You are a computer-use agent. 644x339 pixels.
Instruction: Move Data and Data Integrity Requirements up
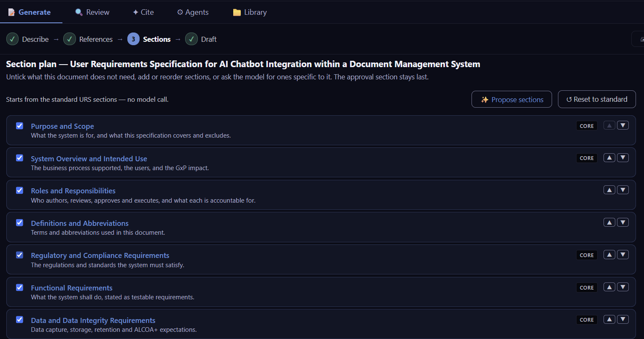pos(609,319)
